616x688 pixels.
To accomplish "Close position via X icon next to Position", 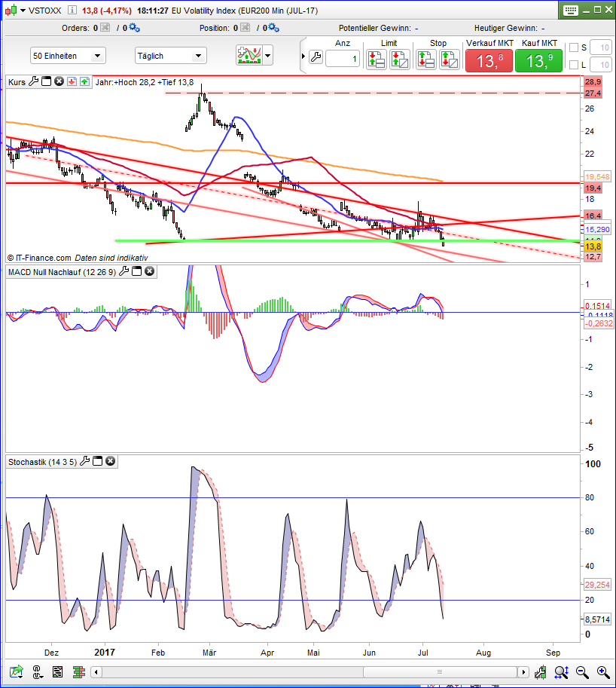I will tap(245, 28).
